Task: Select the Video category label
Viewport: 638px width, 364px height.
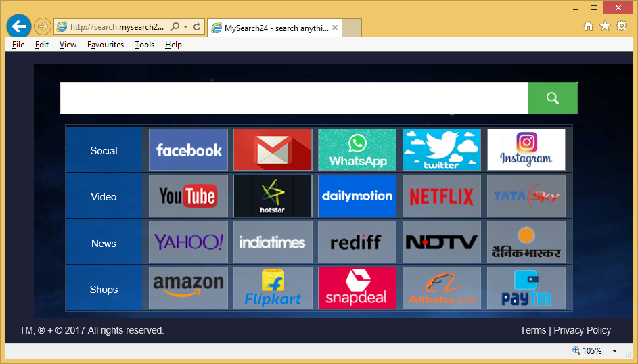Action: (104, 196)
